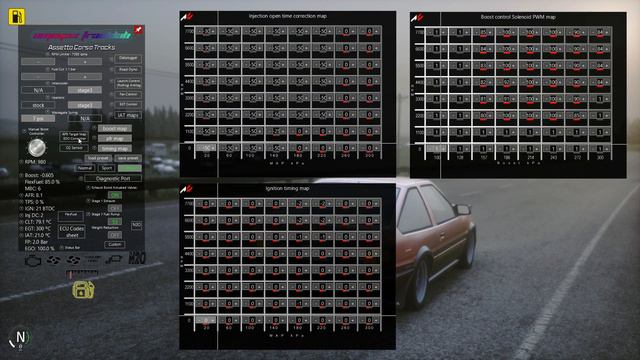Open the afr map
Screen dimensions: 640x360
point(115,138)
